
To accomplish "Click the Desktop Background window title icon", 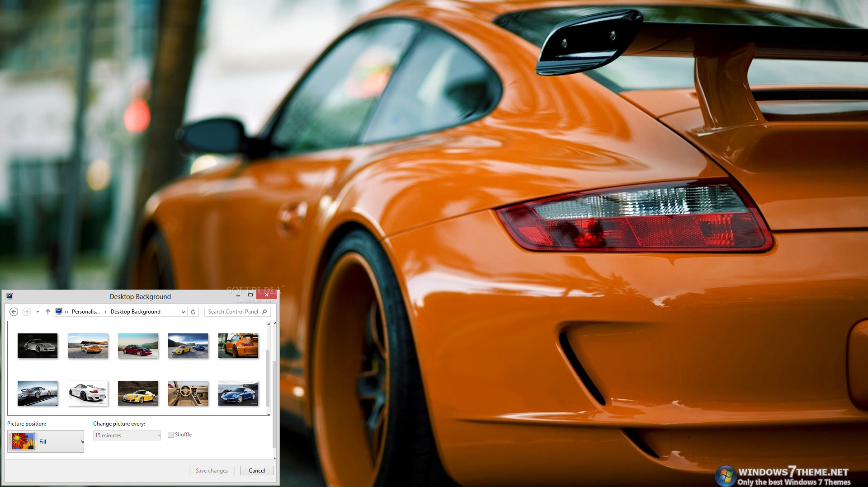I will point(10,296).
